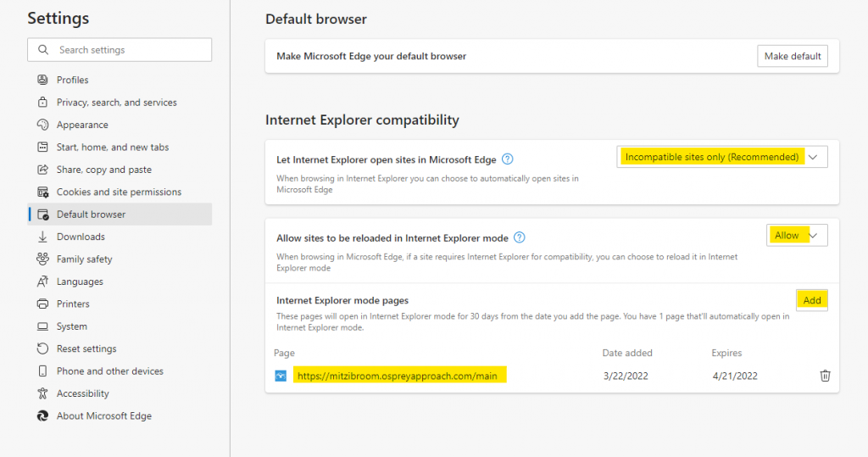Click Add for Internet Explorer mode pages
Screen dimensions: 868x457
pyautogui.click(x=811, y=300)
